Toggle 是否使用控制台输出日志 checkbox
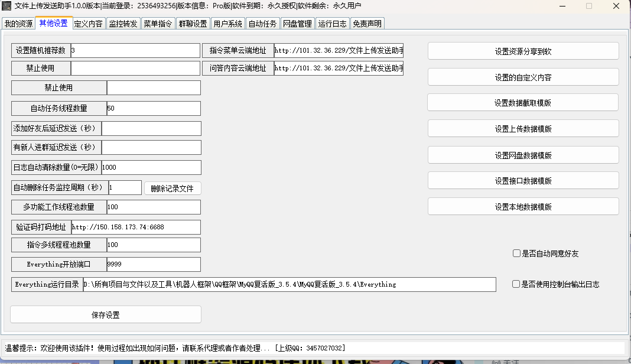 coord(516,284)
